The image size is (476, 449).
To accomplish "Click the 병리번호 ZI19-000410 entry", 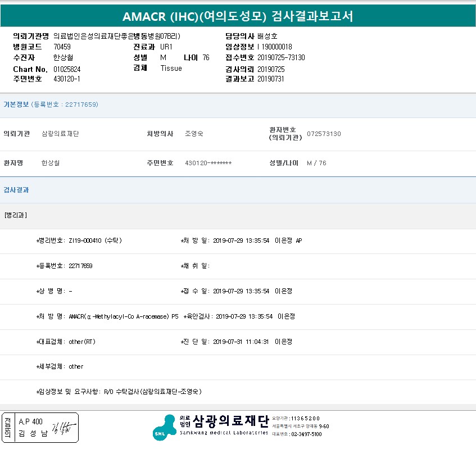I will click(x=79, y=241).
